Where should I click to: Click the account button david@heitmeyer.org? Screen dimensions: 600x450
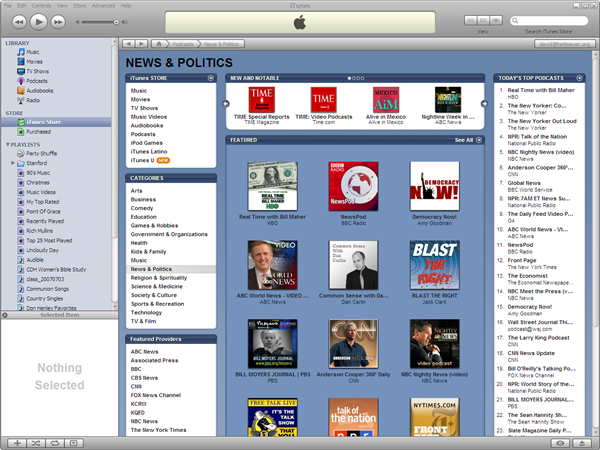564,44
